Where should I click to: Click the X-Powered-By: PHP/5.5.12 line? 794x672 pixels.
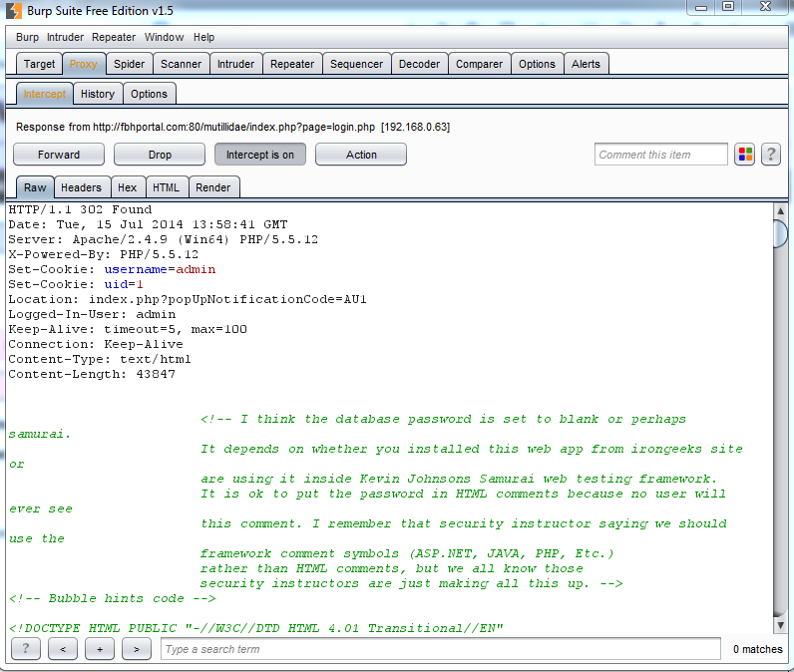(x=104, y=254)
